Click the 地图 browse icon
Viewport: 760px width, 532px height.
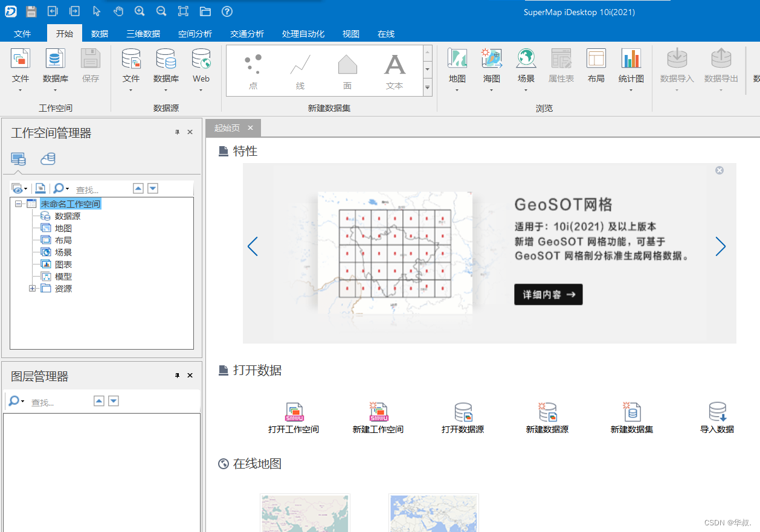(x=457, y=59)
